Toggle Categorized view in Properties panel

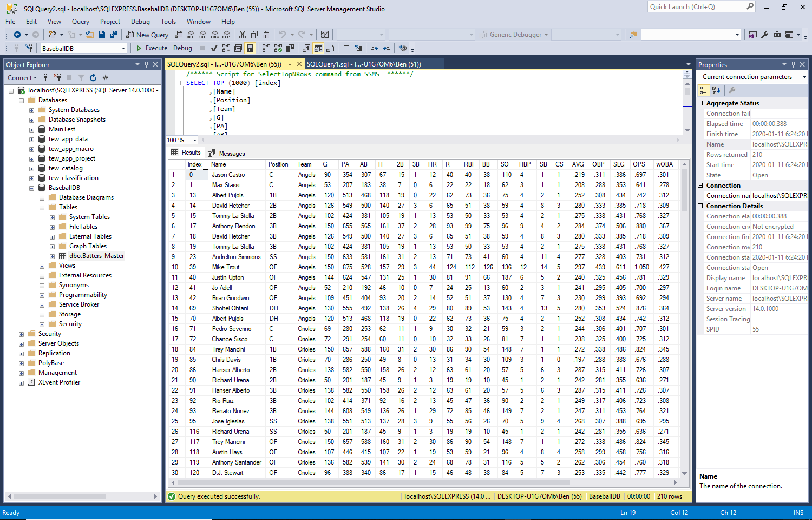703,90
